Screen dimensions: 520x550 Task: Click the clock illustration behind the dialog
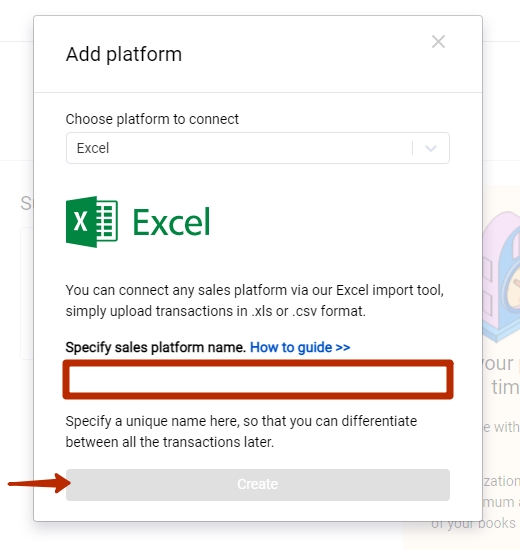coord(502,277)
